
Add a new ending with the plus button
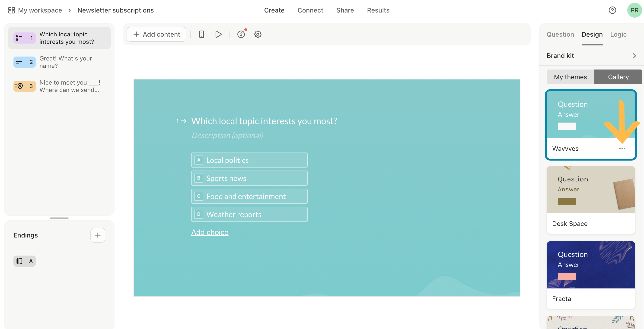tap(98, 235)
